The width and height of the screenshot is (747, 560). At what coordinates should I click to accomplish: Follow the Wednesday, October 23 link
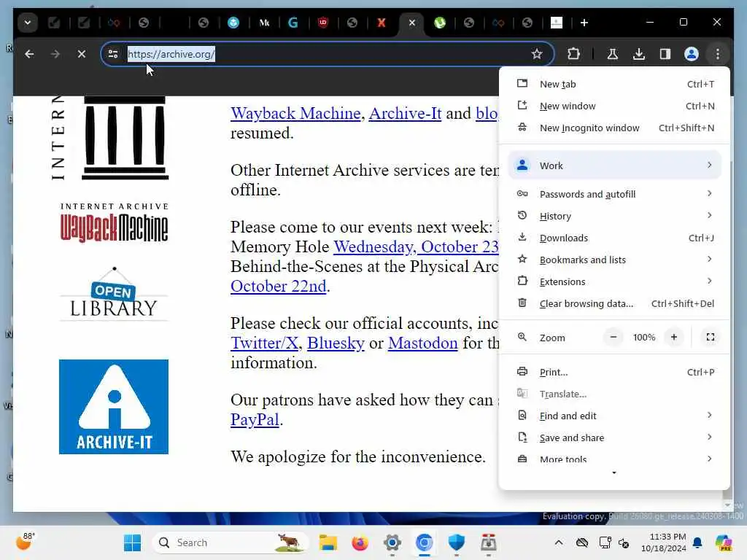416,246
